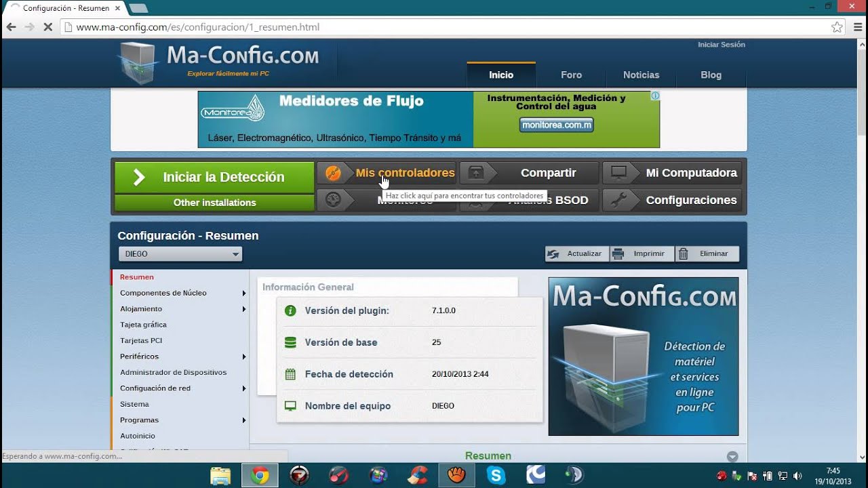Open CCleaner from the taskbar
The width and height of the screenshot is (868, 488).
click(418, 475)
